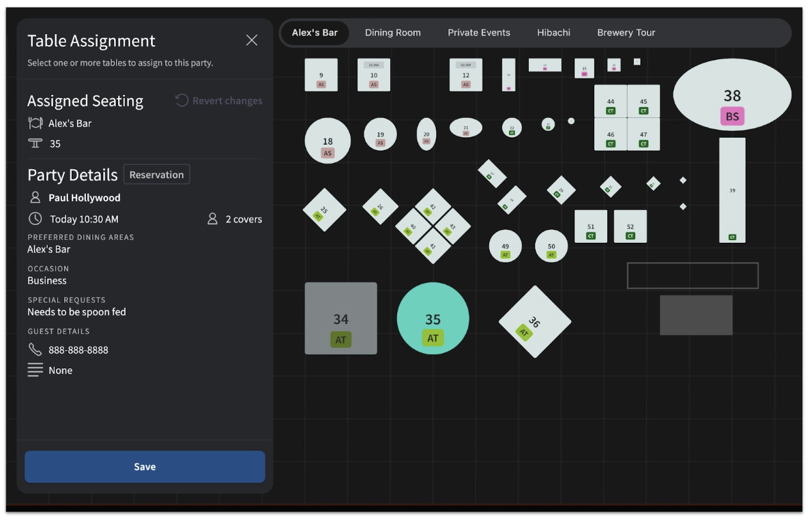
Task: Click the phone icon by 888-888-8888
Action: pos(35,350)
